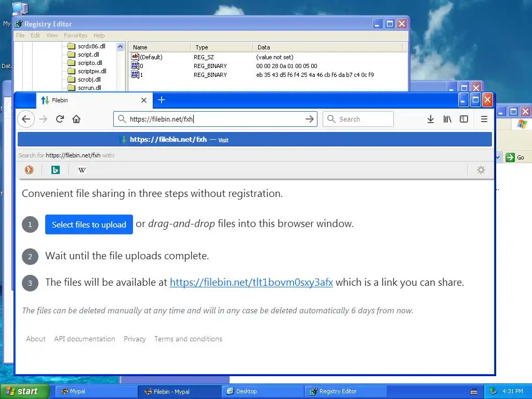This screenshot has width=532, height=399.
Task: Open a new browser tab with plus
Action: click(x=162, y=100)
